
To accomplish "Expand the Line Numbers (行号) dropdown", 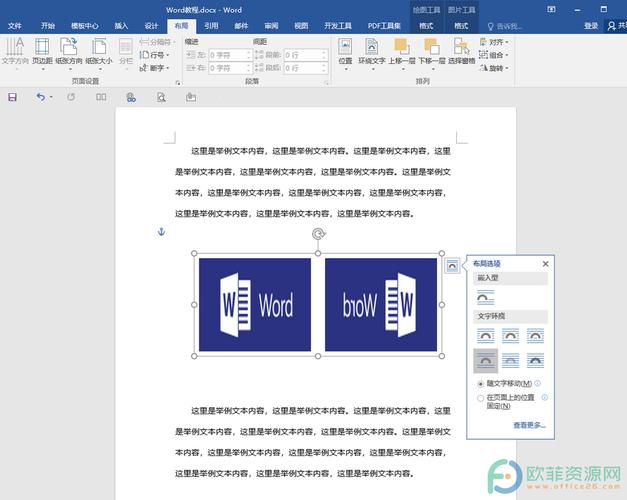I will [155, 55].
